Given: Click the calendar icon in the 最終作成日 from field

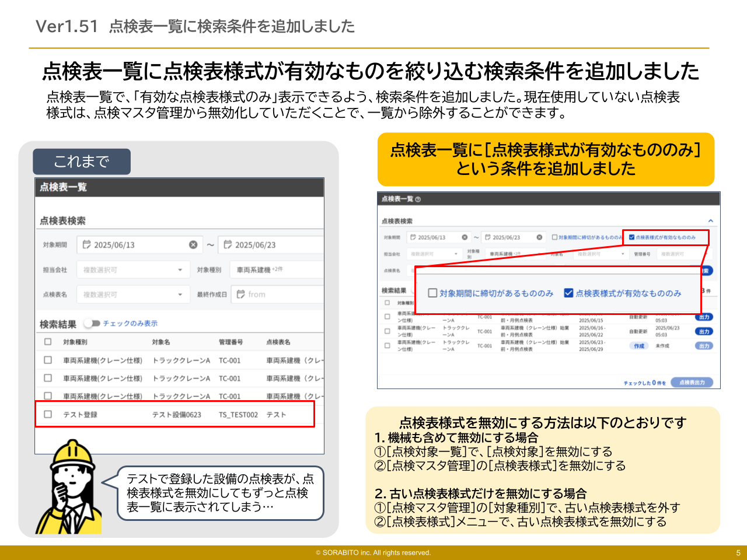Looking at the screenshot, I should point(241,295).
